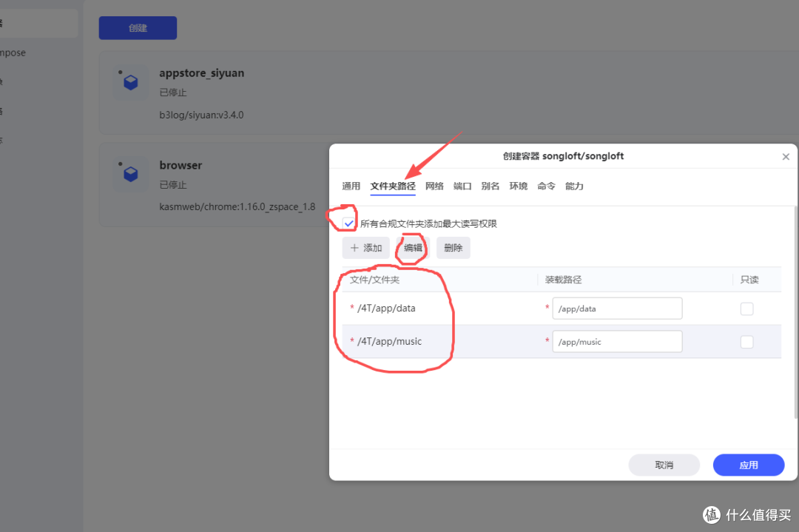Click the 编辑 button
The height and width of the screenshot is (532, 799).
413,248
